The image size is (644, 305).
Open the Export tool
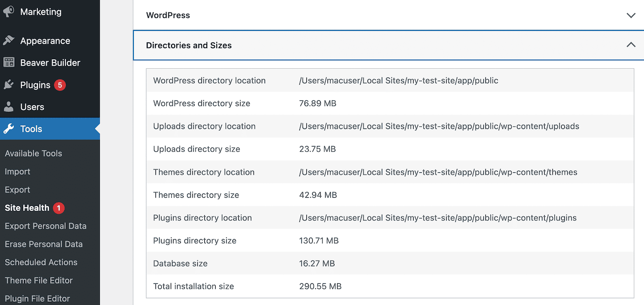17,189
